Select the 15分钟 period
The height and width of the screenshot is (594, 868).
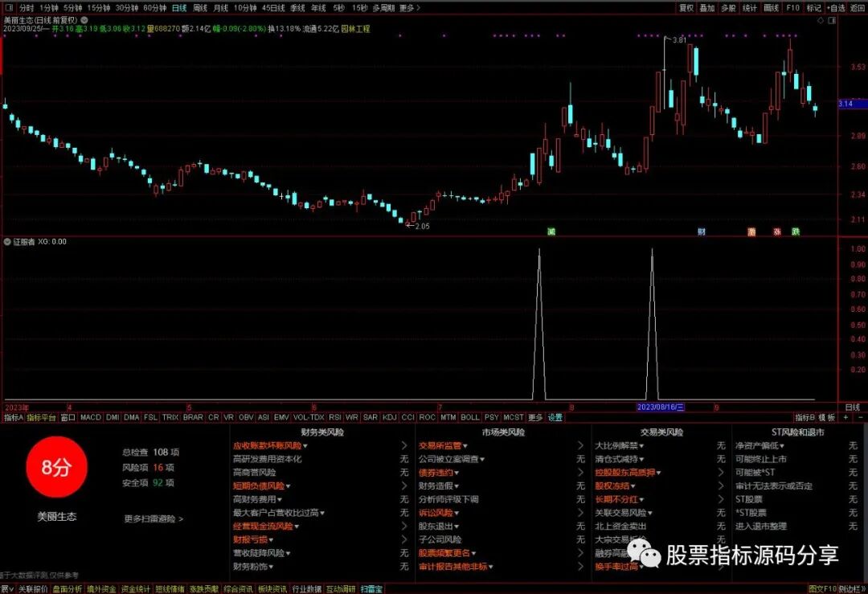click(x=99, y=8)
